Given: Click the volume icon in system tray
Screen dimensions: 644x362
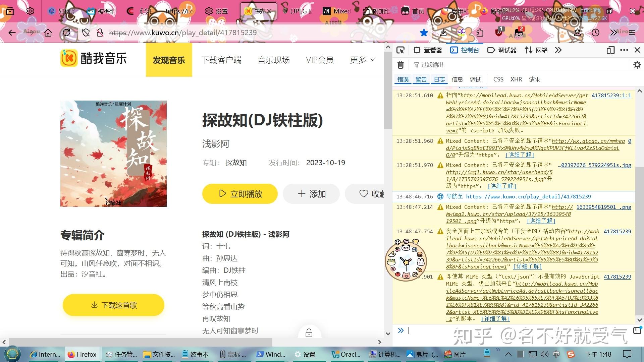Looking at the screenshot, I should [x=545, y=354].
